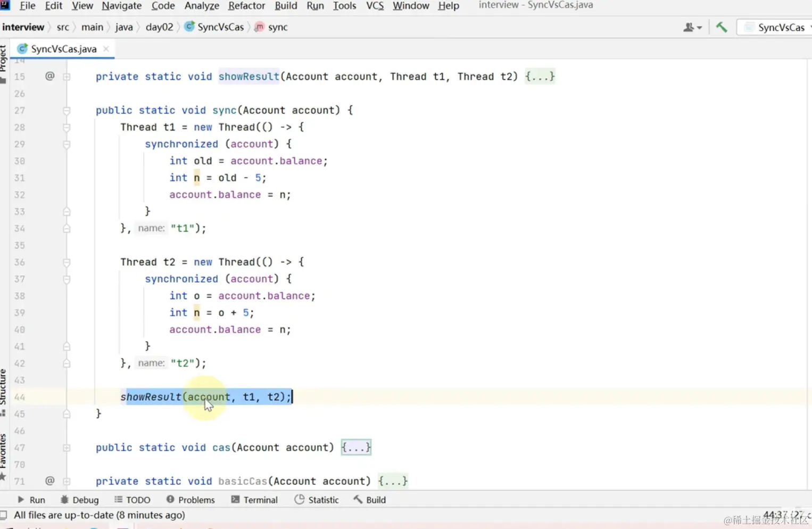Open the Refactor menu
The image size is (812, 529).
click(246, 6)
